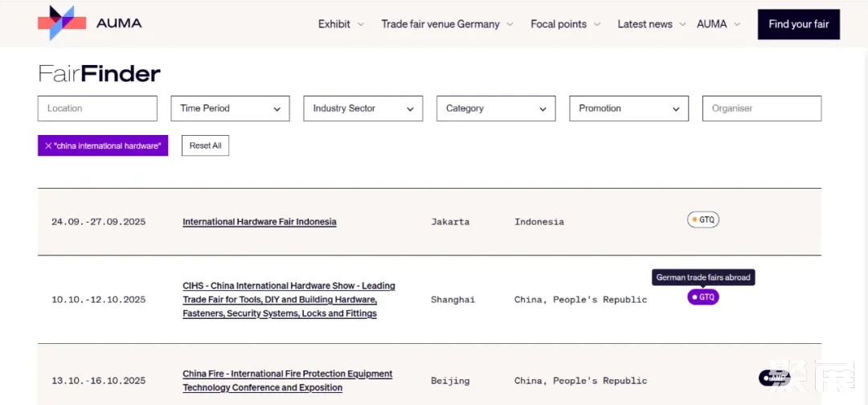The width and height of the screenshot is (868, 405).
Task: Focus the Organiser text field
Action: tap(761, 108)
